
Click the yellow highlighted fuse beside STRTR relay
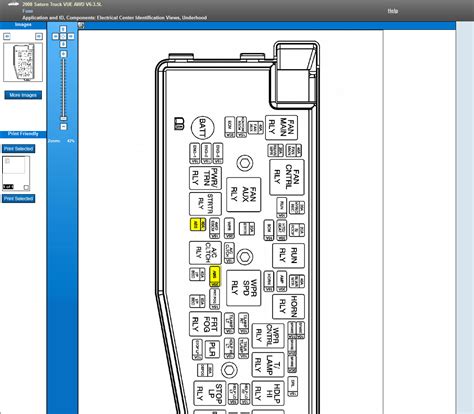[x=198, y=225]
